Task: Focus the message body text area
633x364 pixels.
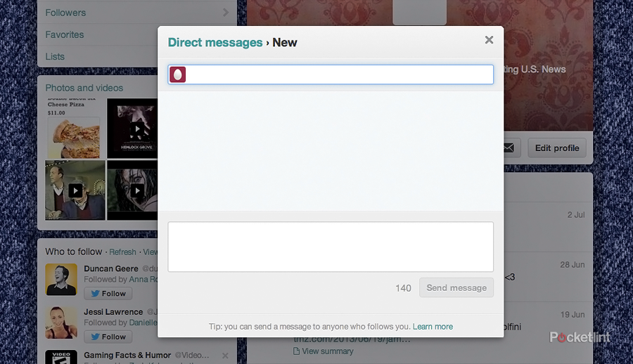Action: (331, 247)
